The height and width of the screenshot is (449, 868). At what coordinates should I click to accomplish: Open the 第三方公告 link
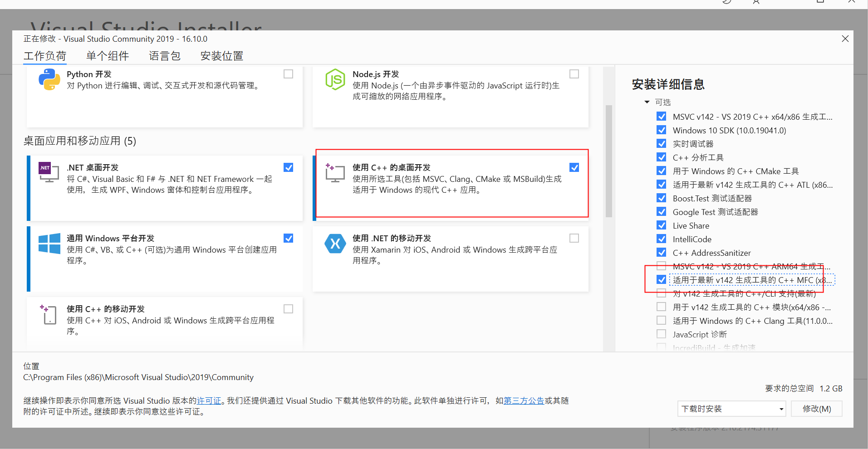coord(524,401)
